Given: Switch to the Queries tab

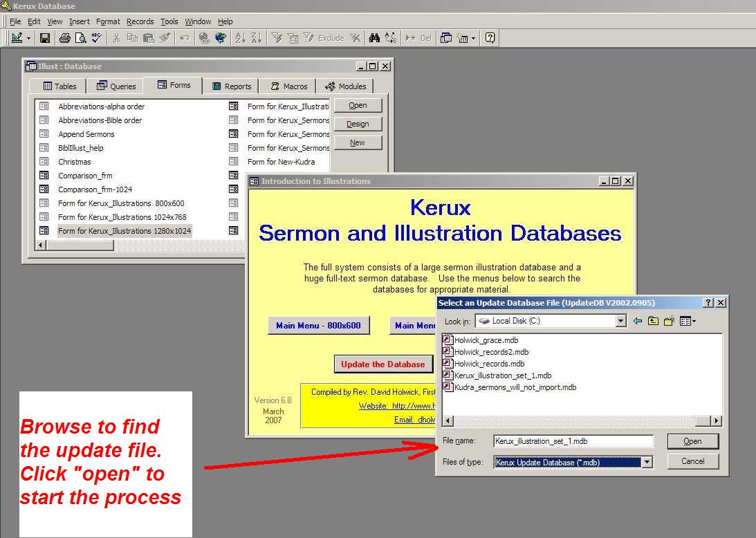Looking at the screenshot, I should (116, 86).
